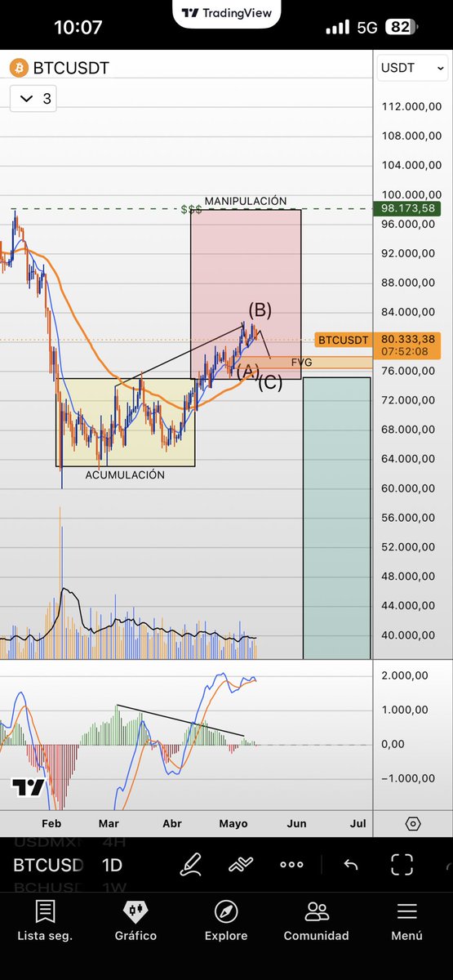
Task: Select the BTCUSDT 80.333,38 price label
Action: (x=377, y=345)
